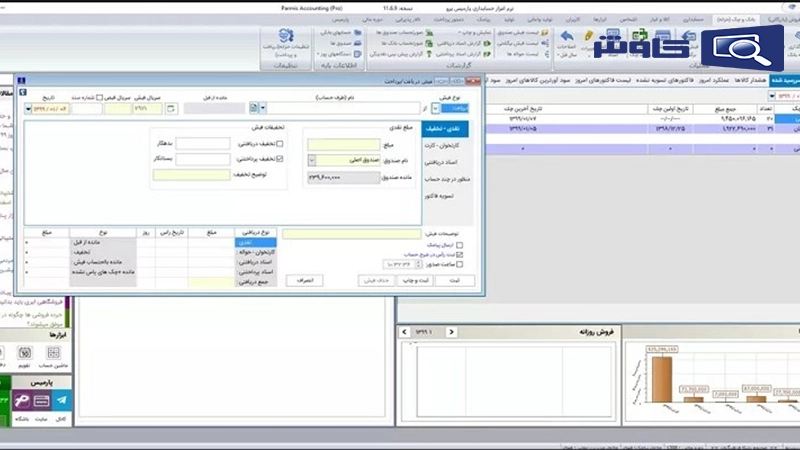Screen dimensions: 800x450
Task: Click the Telegram channel (کانال) icon
Action: click(61, 400)
